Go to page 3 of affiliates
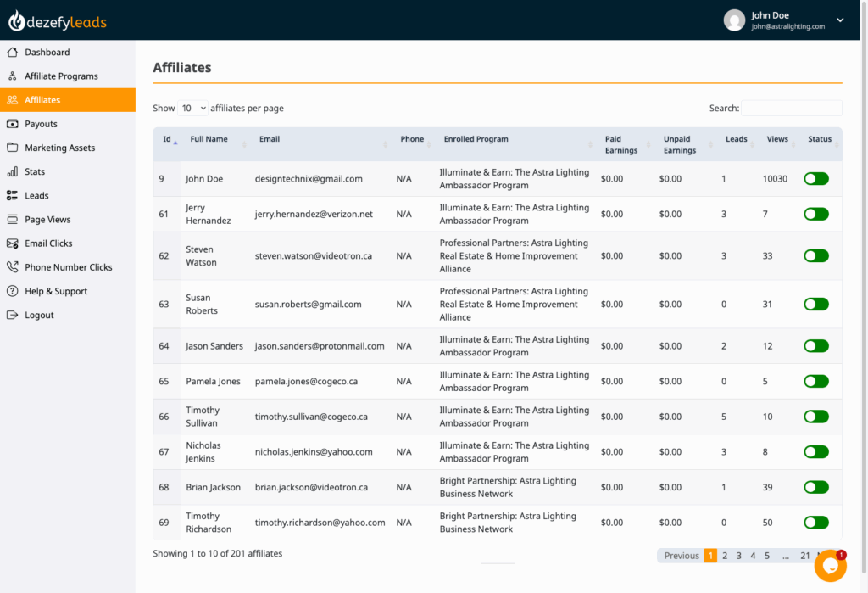 click(738, 556)
